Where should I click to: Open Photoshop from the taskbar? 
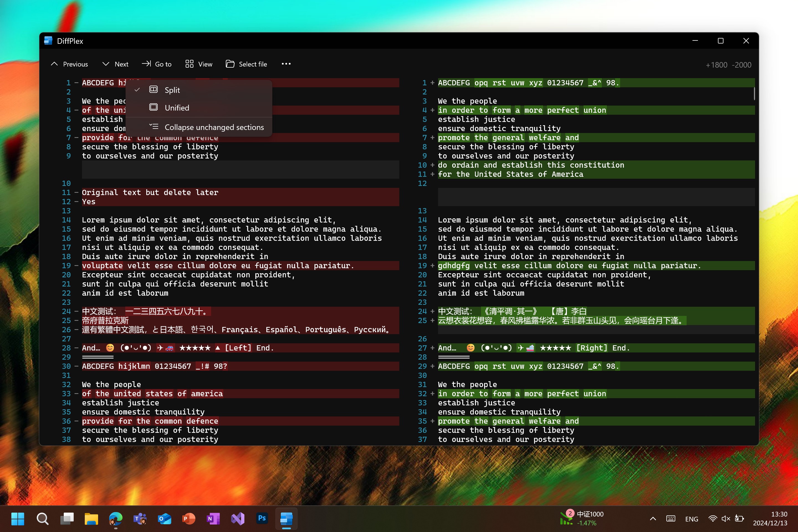click(262, 519)
